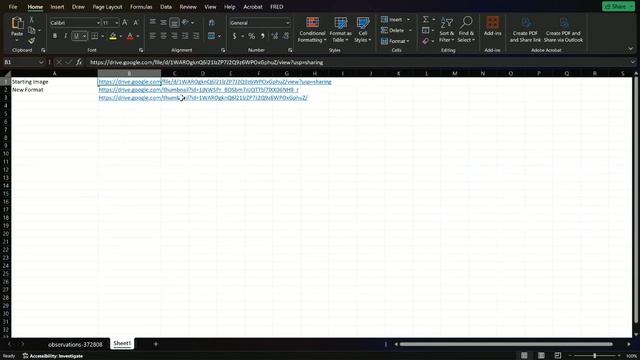This screenshot has height=360, width=640.
Task: Click the horizontal scrollbar
Action: [x=506, y=344]
